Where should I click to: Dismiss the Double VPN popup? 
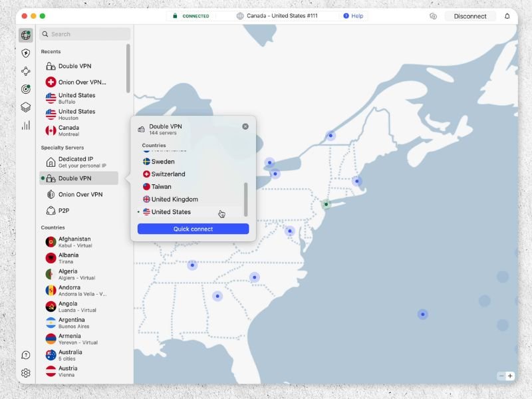click(245, 126)
